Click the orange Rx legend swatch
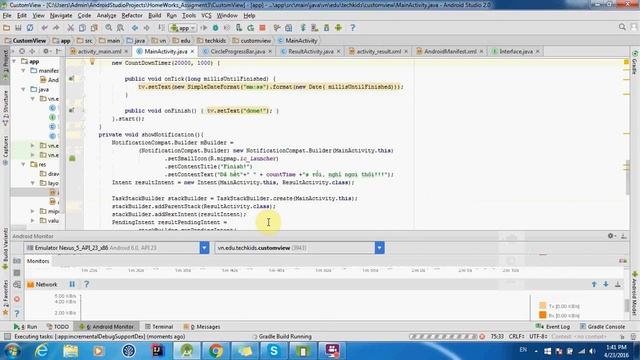 pyautogui.click(x=542, y=315)
